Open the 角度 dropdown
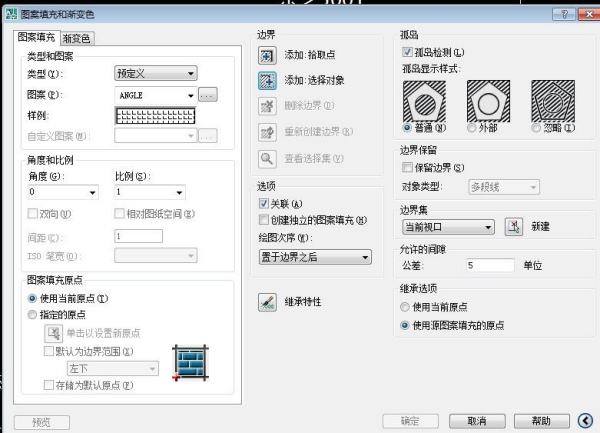The height and width of the screenshot is (433, 600). click(63, 192)
